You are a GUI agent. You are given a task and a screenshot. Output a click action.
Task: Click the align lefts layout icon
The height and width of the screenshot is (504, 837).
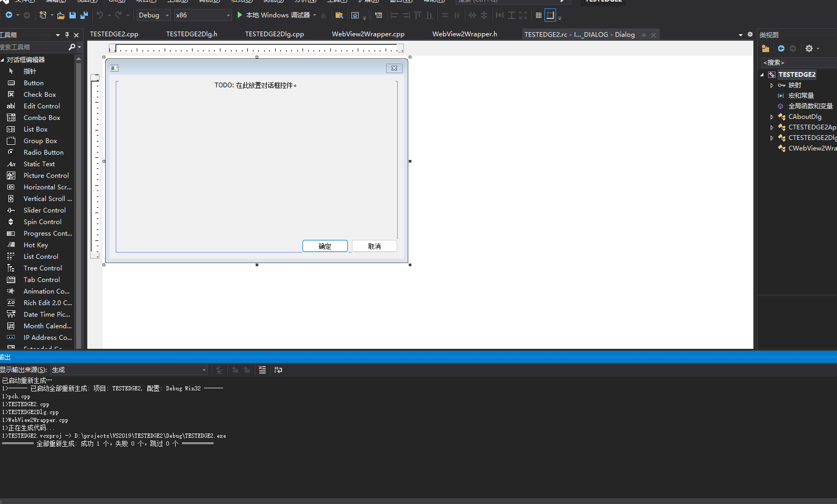[394, 15]
